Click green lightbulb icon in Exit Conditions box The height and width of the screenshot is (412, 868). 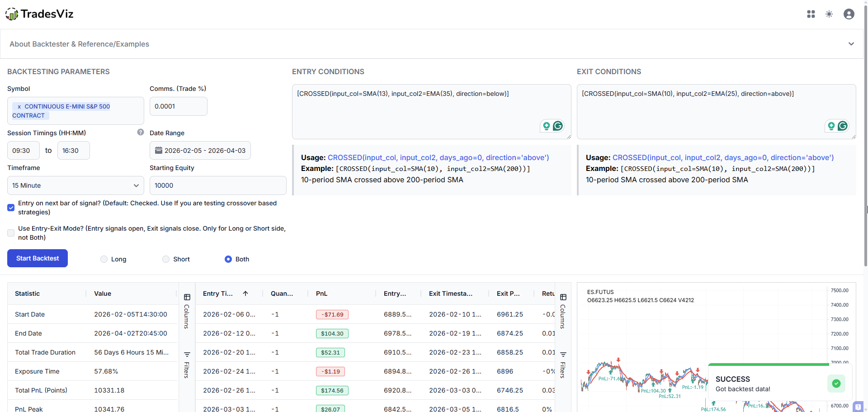tap(831, 126)
